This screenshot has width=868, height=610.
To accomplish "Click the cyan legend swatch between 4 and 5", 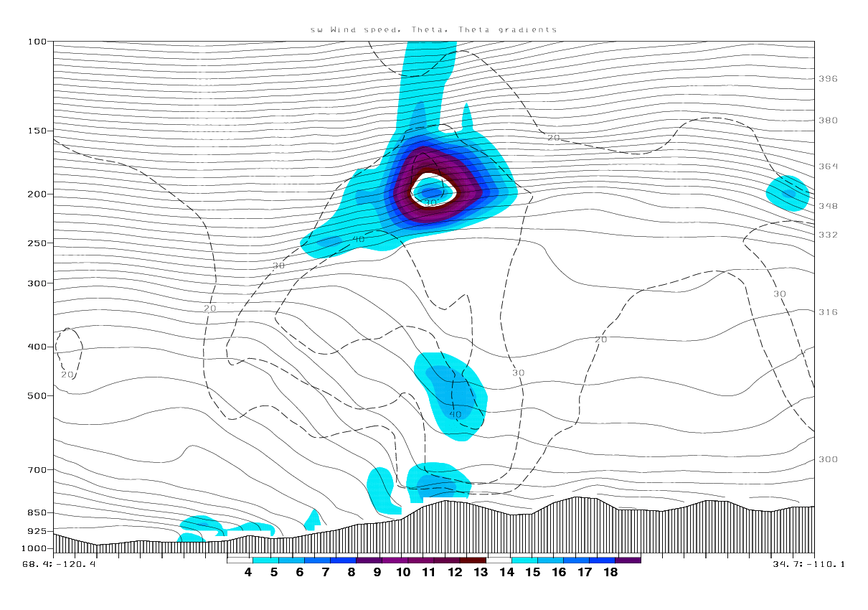I will point(265,560).
